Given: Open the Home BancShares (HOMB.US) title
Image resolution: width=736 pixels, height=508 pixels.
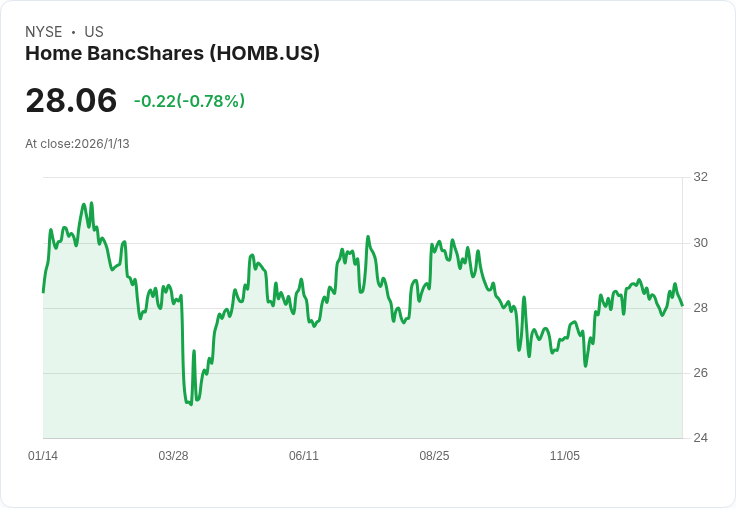Looking at the screenshot, I should click(x=172, y=53).
